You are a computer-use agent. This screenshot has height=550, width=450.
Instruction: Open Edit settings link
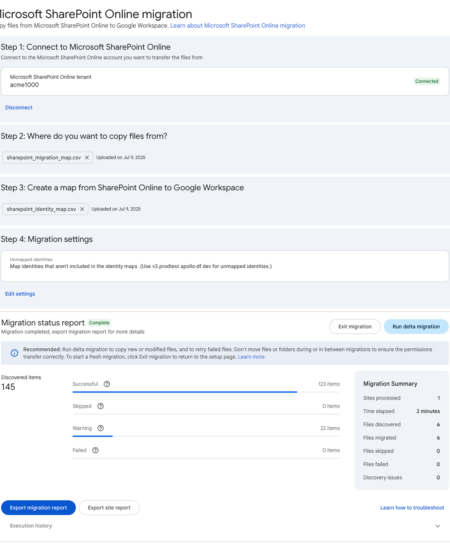(20, 294)
